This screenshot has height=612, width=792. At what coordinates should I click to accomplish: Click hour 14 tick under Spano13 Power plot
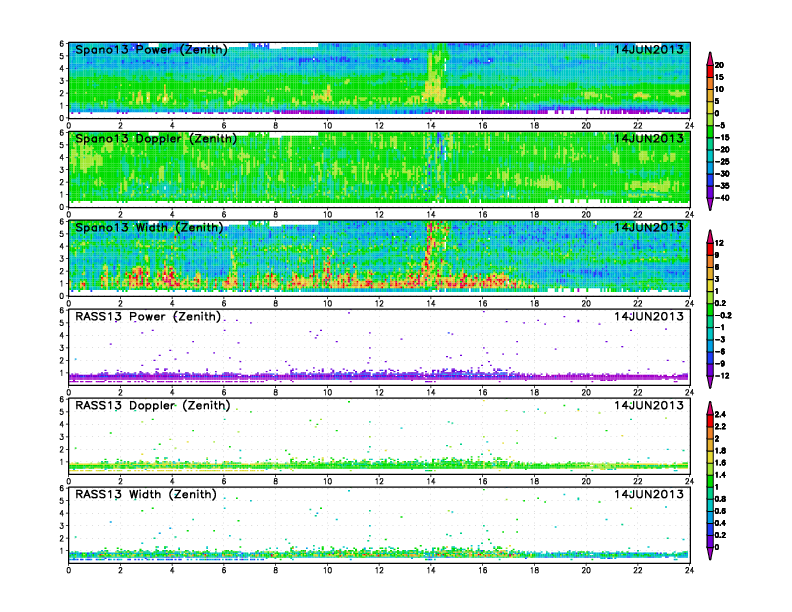tap(431, 126)
